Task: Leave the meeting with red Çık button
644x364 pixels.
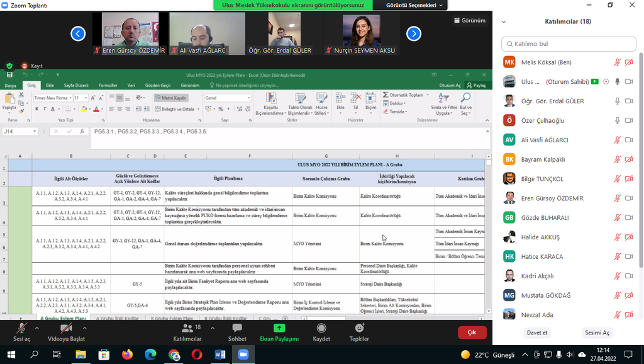Action: [472, 333]
